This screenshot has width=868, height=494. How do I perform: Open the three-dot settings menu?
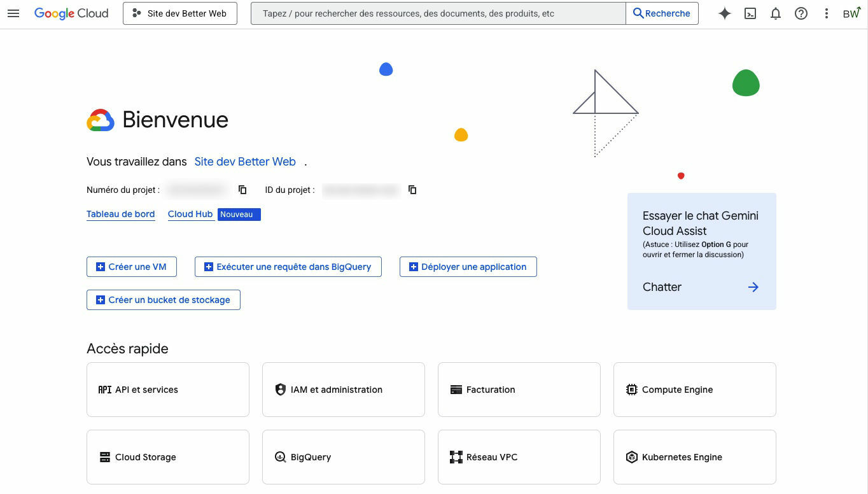[x=827, y=13]
